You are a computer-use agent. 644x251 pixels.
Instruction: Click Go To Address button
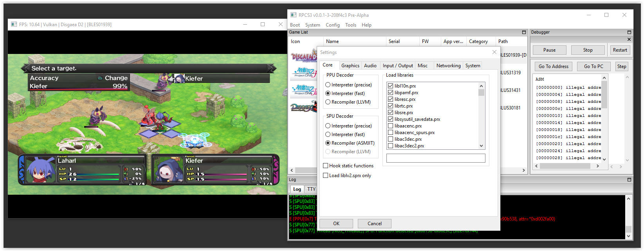pyautogui.click(x=553, y=66)
